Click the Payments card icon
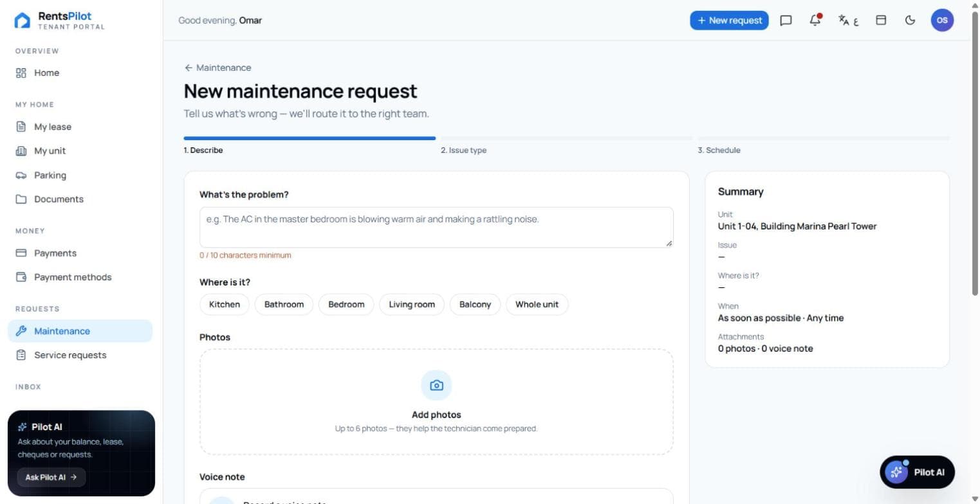Image resolution: width=980 pixels, height=504 pixels. click(21, 253)
